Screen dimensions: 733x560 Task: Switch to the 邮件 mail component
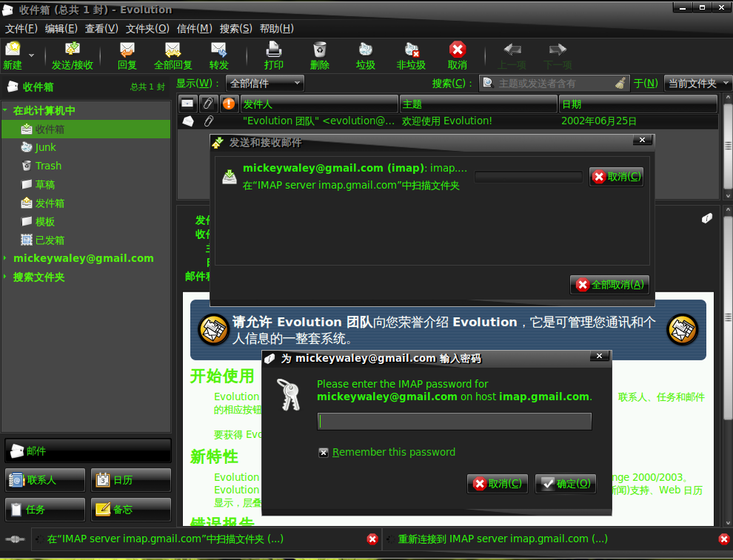pyautogui.click(x=88, y=451)
